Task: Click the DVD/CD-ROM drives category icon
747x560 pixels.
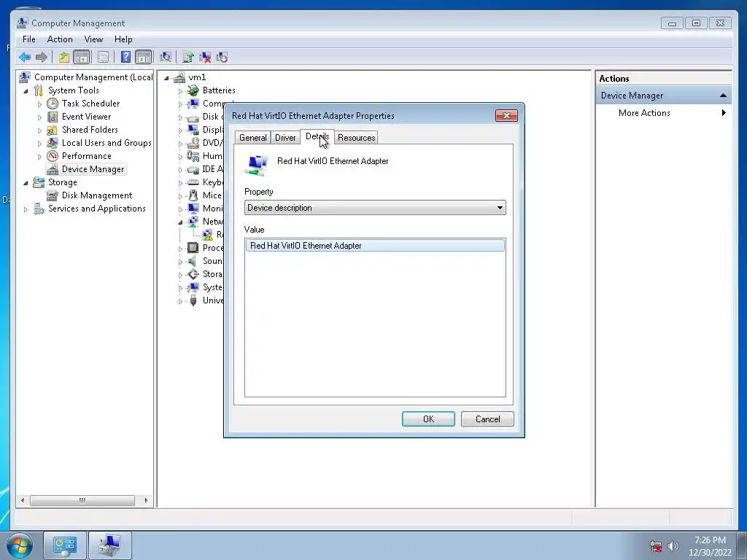Action: tap(193, 143)
